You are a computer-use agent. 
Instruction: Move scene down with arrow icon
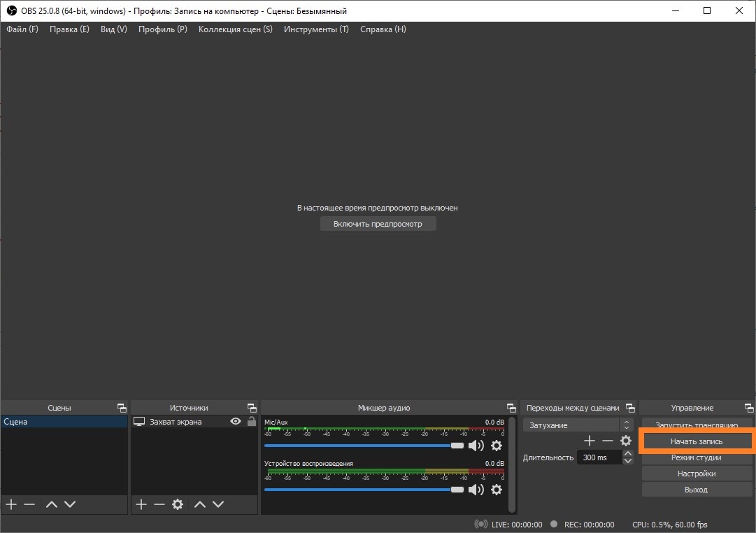(70, 504)
